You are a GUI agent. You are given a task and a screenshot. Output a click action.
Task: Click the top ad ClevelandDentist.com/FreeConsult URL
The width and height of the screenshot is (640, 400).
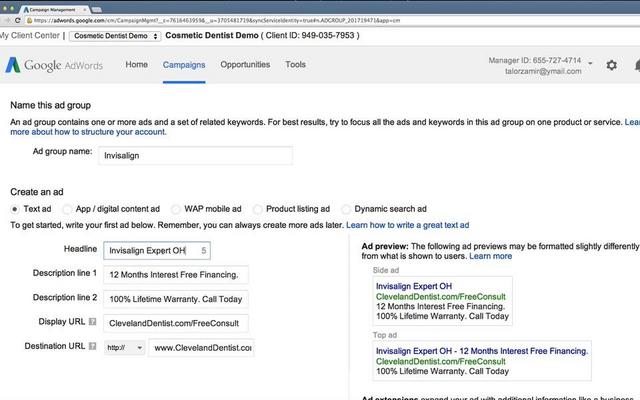pos(441,361)
